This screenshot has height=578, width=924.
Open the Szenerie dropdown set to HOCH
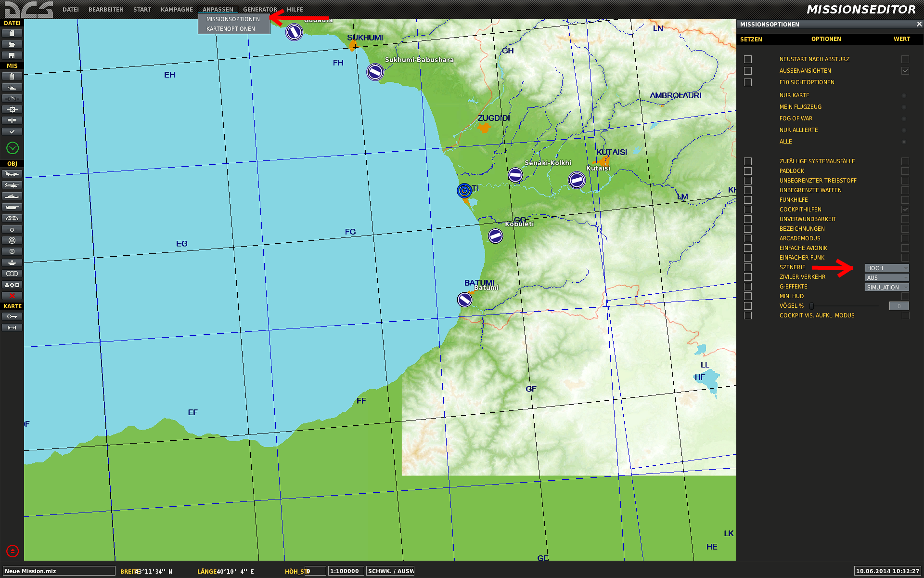(887, 268)
